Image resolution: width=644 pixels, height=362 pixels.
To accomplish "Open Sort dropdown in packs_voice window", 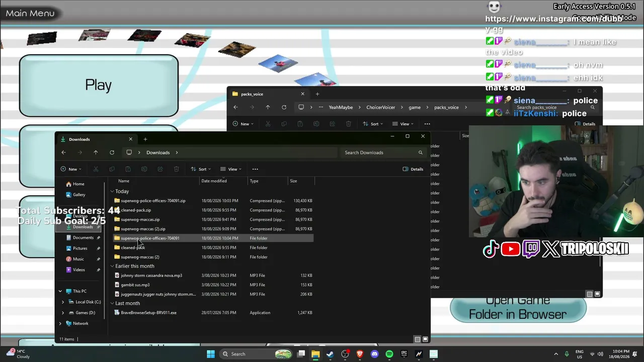I will click(x=373, y=124).
